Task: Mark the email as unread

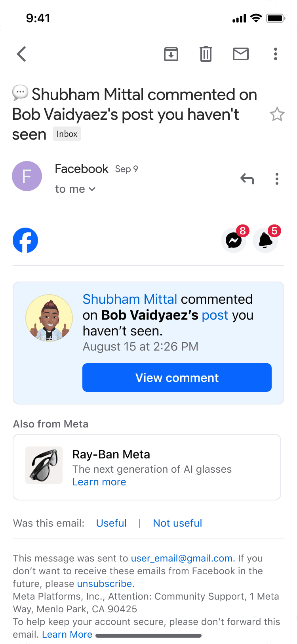Action: [x=240, y=54]
